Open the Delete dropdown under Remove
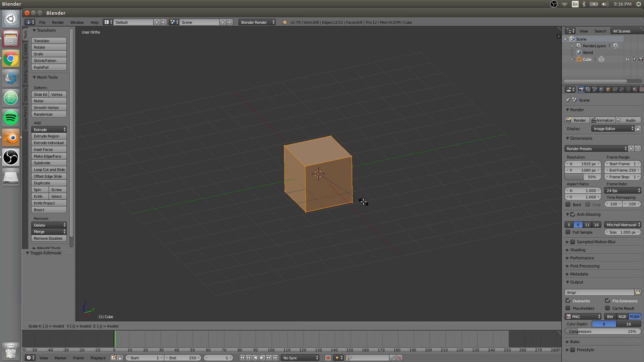Screen dimensions: 644x362 pos(49,225)
